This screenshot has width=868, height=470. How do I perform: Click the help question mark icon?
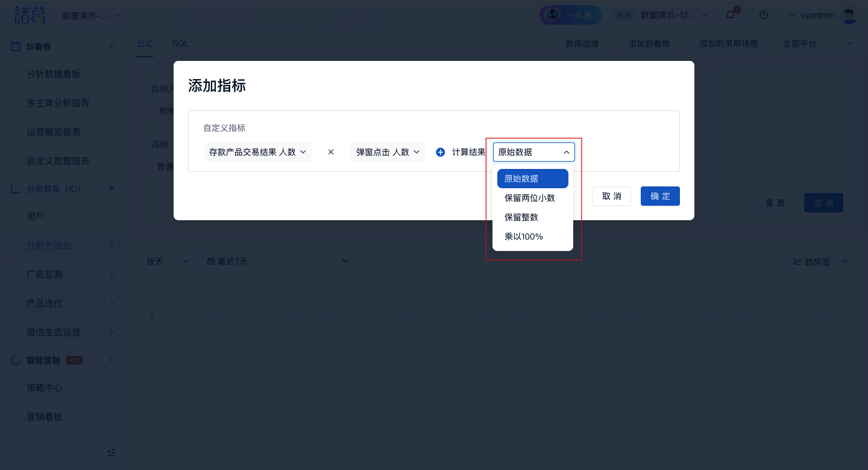pos(764,15)
